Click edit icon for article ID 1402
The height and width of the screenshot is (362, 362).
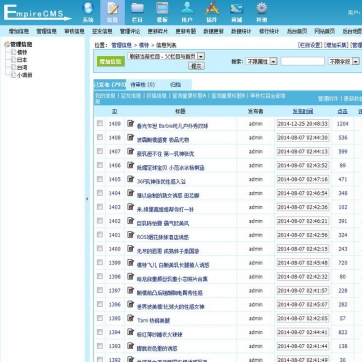tap(130, 221)
